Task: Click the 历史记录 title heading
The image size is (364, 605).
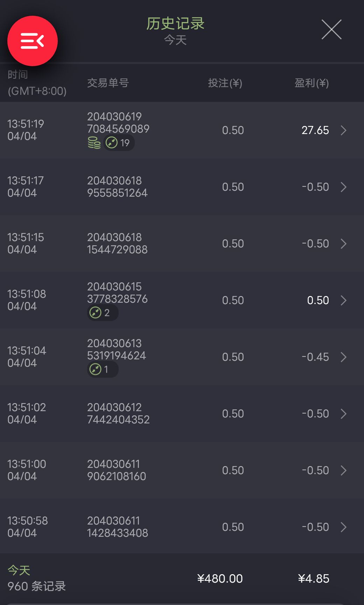Action: pyautogui.click(x=175, y=24)
